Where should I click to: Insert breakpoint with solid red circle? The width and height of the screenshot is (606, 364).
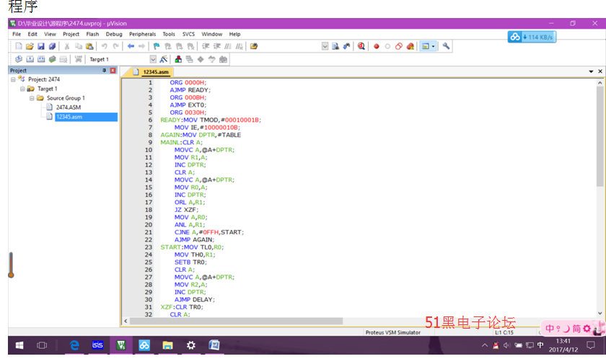pyautogui.click(x=376, y=46)
